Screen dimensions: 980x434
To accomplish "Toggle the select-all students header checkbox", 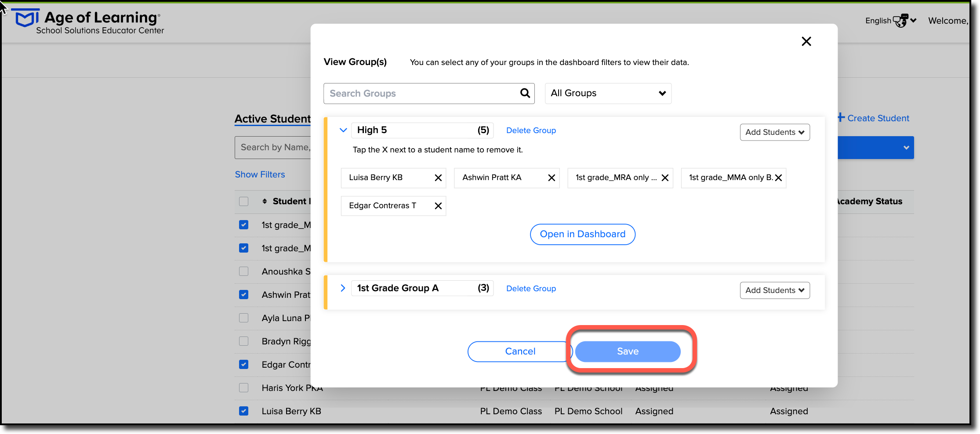I will click(x=243, y=201).
